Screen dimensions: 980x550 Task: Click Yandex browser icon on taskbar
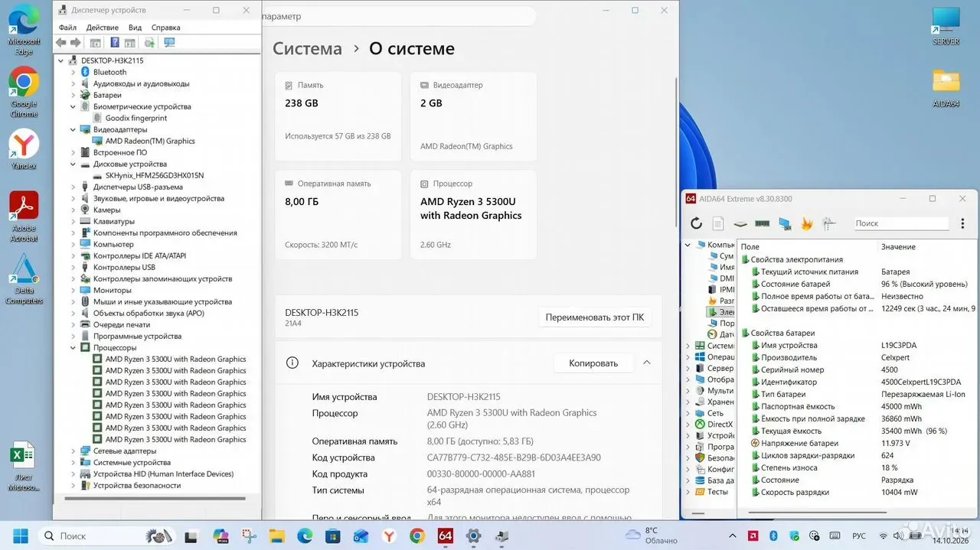click(389, 535)
